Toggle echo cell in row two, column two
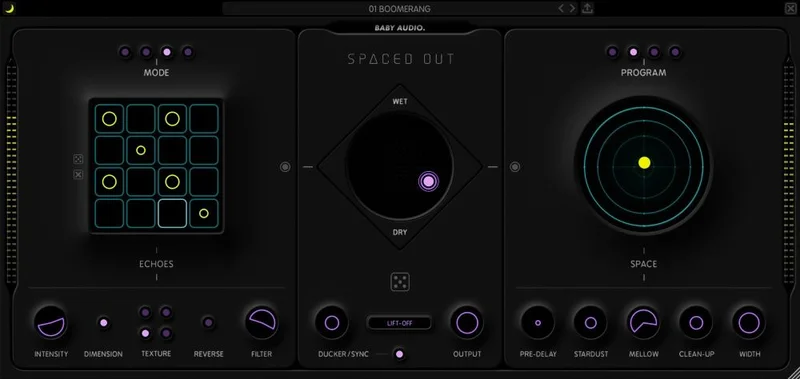Image resolution: width=800 pixels, height=379 pixels. tap(141, 150)
